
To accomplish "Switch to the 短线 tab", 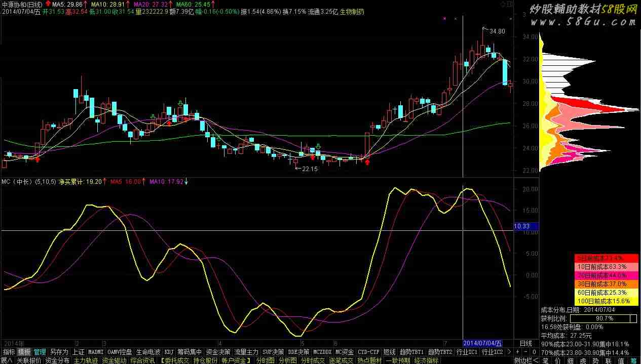I will click(x=389, y=352).
